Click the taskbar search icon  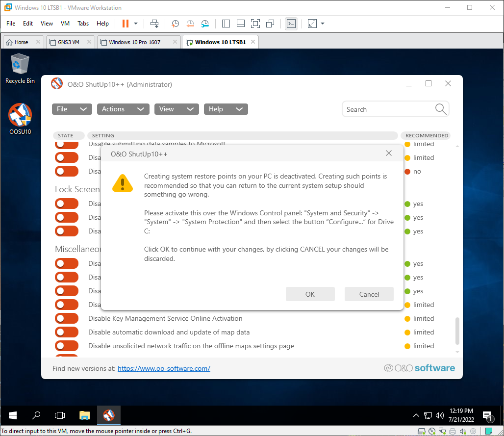point(36,415)
